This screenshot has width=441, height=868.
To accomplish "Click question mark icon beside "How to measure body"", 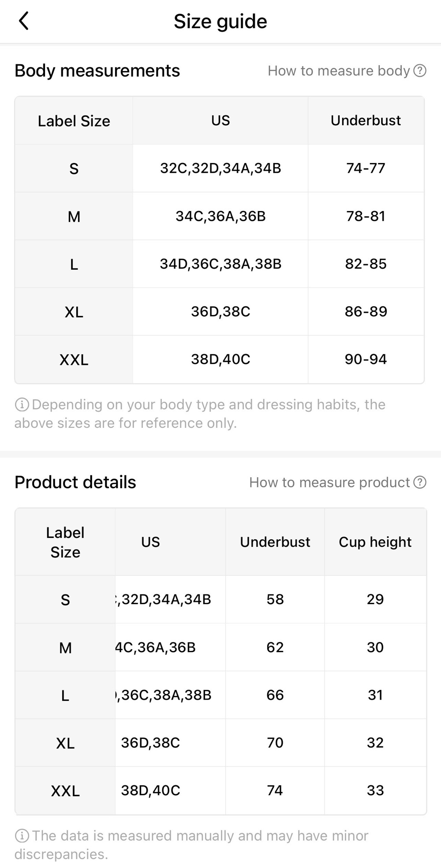I will click(x=420, y=70).
